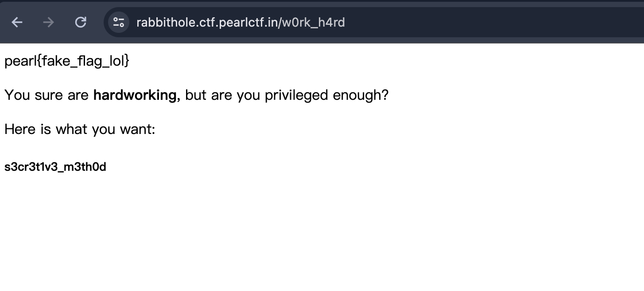Click the pearl{fake_flag_lol} text

66,61
